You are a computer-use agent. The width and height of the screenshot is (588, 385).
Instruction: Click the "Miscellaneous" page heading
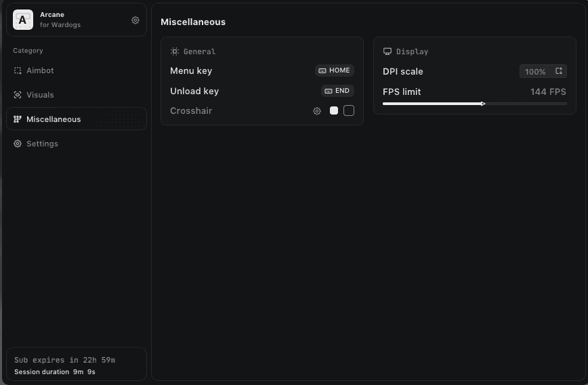[193, 22]
